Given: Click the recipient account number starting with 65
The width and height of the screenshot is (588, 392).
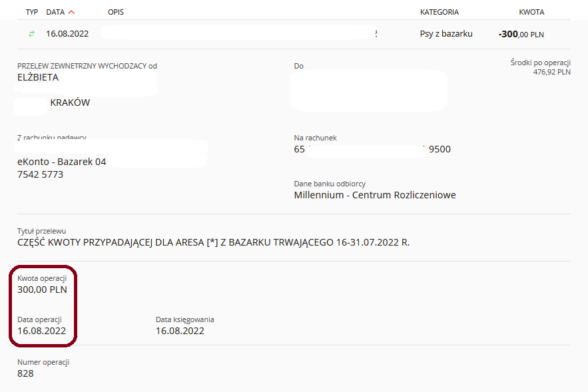Looking at the screenshot, I should click(x=372, y=149).
